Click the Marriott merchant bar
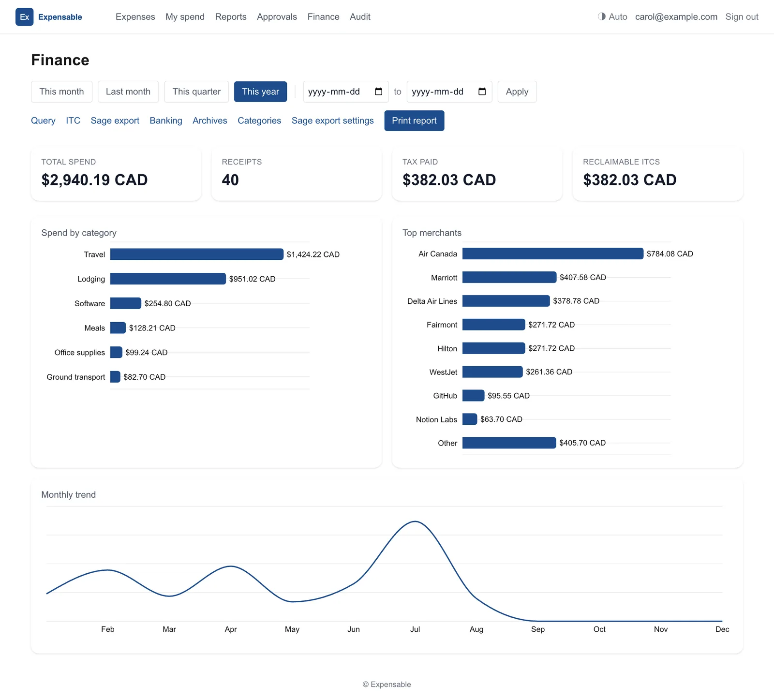The height and width of the screenshot is (700, 774). click(x=509, y=277)
